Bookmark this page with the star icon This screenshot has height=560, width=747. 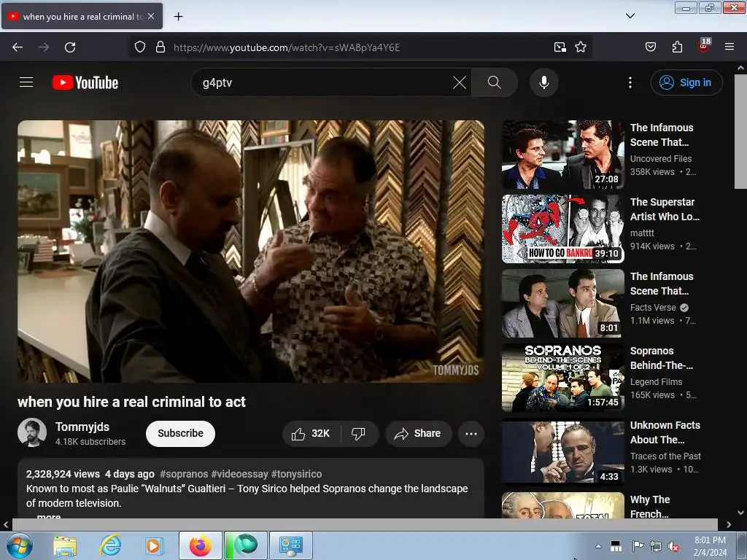coord(580,47)
